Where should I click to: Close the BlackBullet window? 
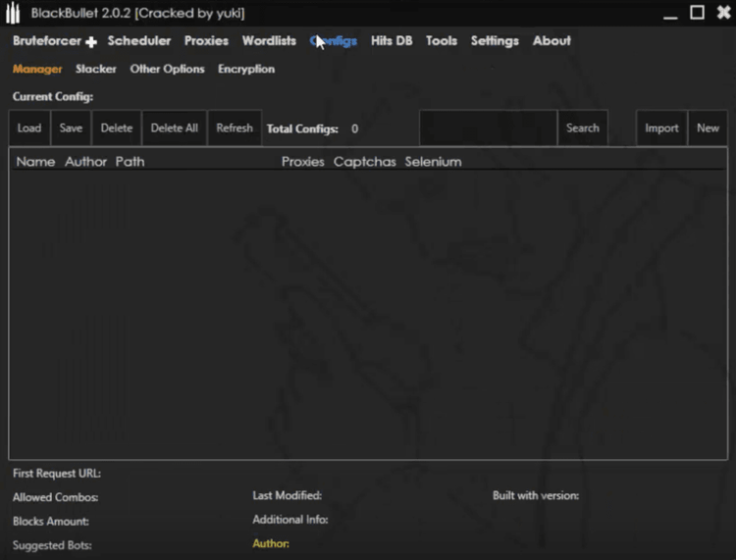point(723,13)
